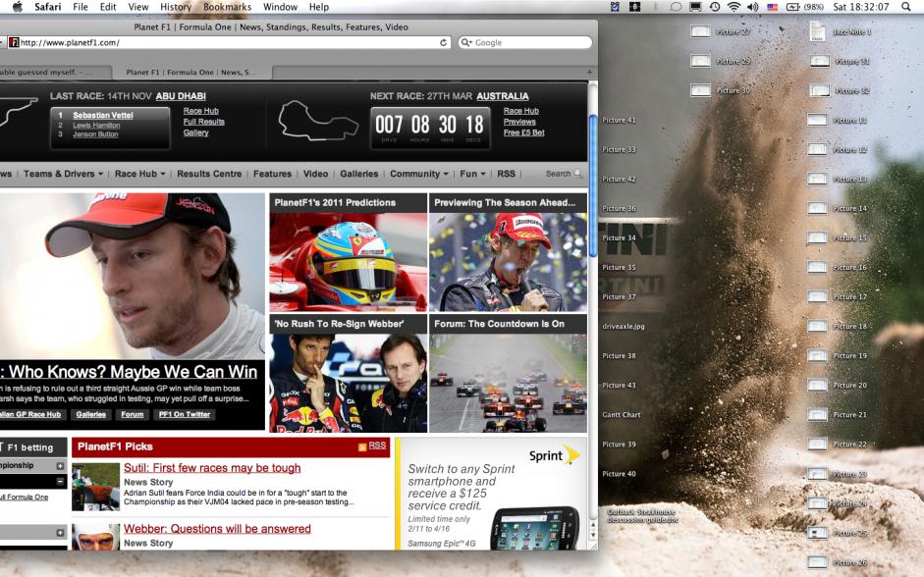The width and height of the screenshot is (924, 577).
Task: Switch to the Planet F1 browser tab
Action: pos(190,73)
